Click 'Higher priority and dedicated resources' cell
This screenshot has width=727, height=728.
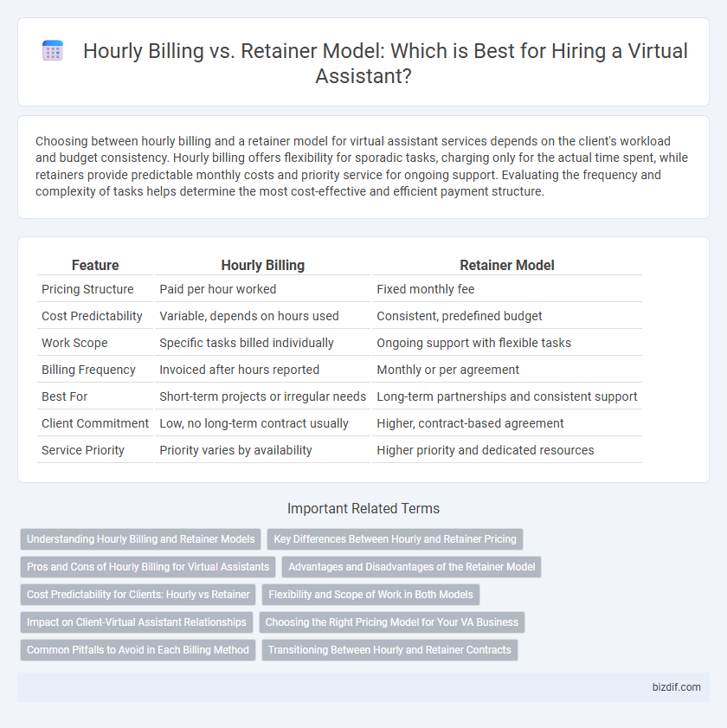(x=507, y=450)
